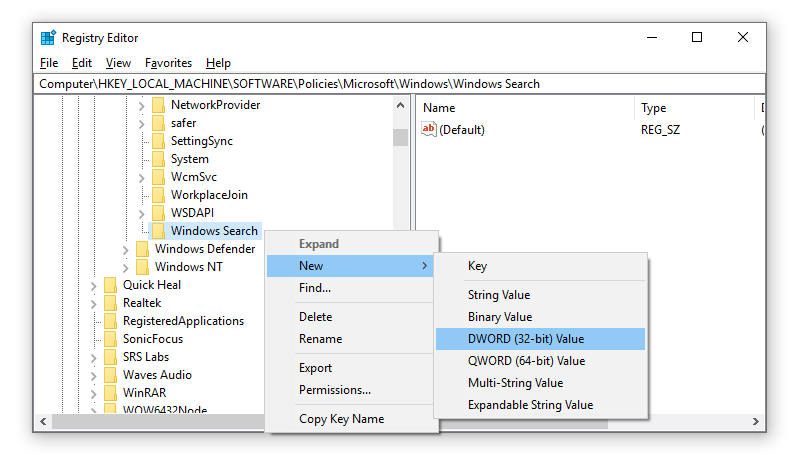Image resolution: width=803 pixels, height=465 pixels.
Task: Click the NetworkProvider folder icon
Action: (x=159, y=105)
